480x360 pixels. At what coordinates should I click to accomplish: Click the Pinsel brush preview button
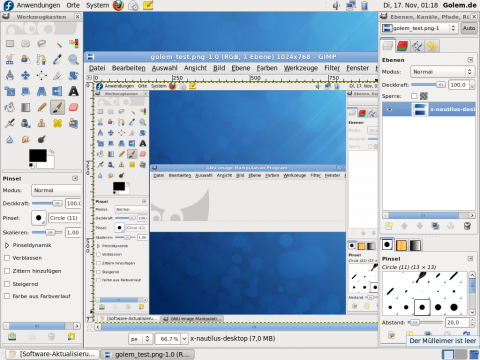38,218
